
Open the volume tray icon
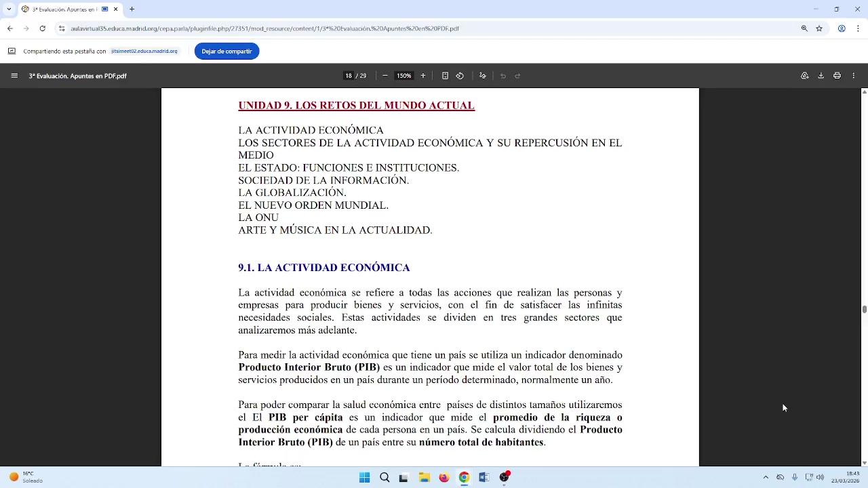[821, 477]
